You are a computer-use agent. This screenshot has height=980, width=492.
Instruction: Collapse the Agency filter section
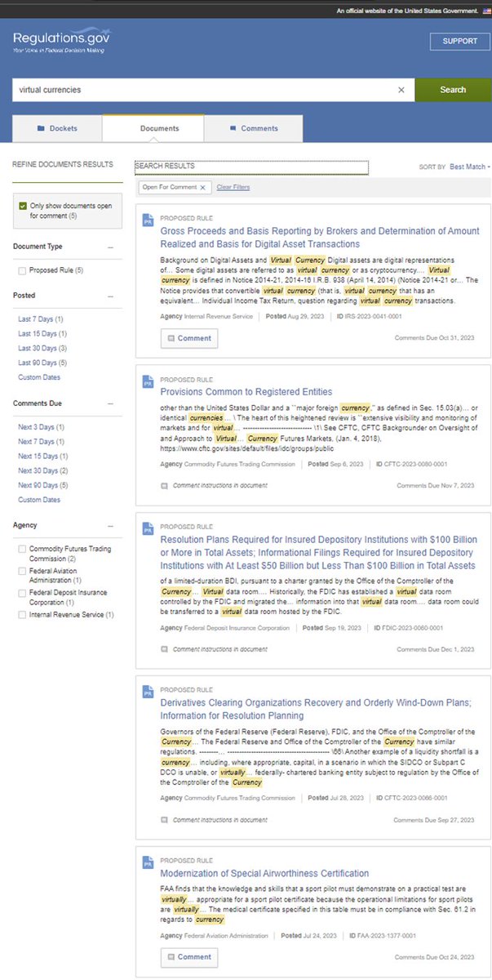(x=110, y=526)
